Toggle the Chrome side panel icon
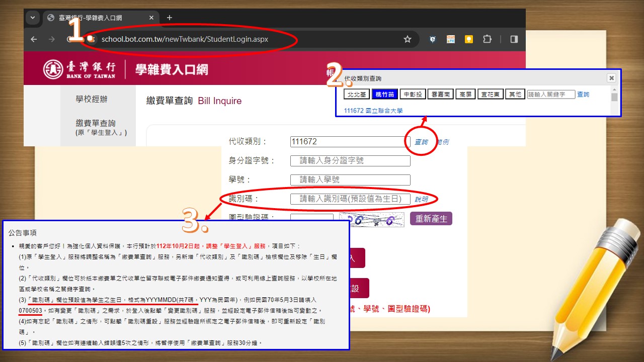644x362 pixels. [514, 39]
